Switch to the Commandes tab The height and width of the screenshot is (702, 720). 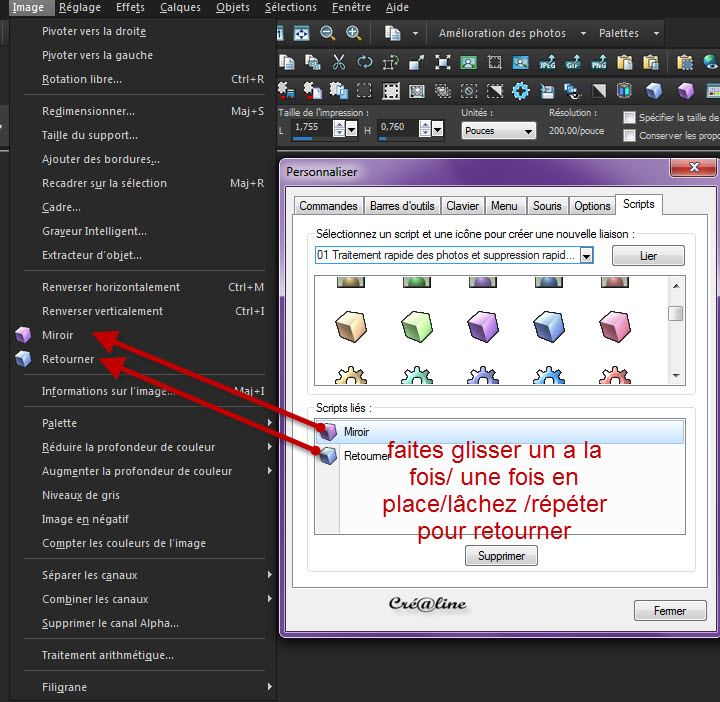[328, 206]
